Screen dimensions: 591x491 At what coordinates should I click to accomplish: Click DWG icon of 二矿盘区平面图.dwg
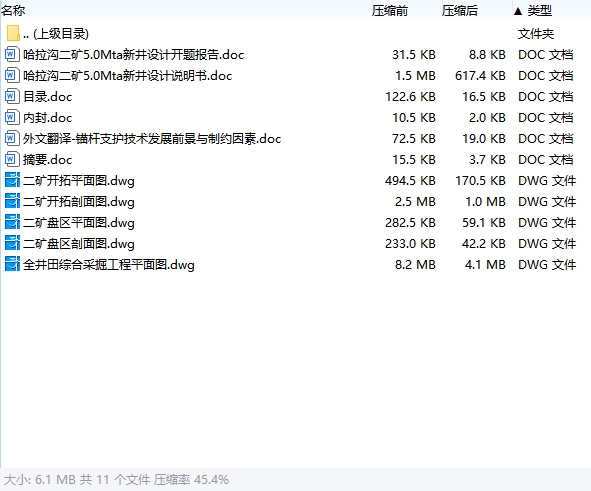(x=12, y=222)
